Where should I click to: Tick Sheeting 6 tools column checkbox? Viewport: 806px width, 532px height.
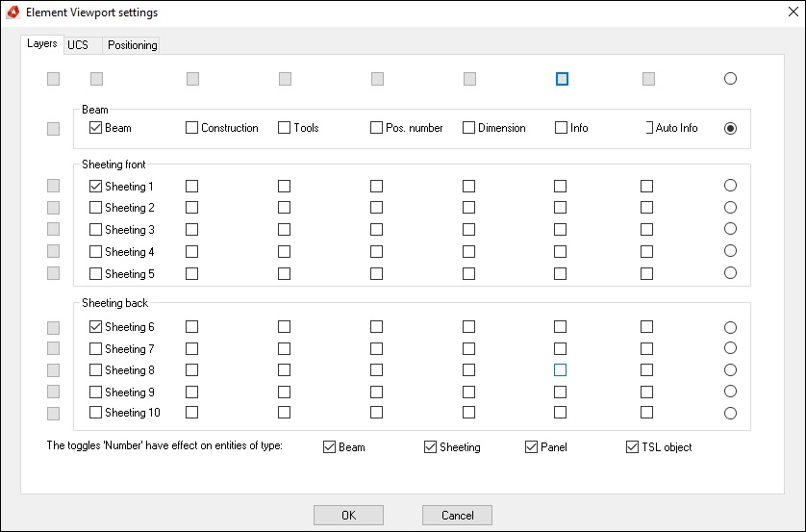[285, 326]
